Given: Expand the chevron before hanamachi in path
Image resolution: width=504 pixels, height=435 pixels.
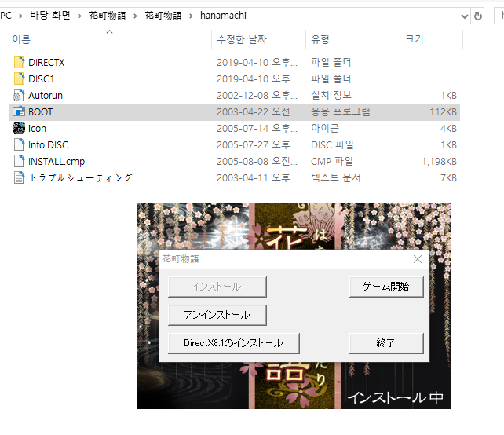Looking at the screenshot, I should coord(191,16).
